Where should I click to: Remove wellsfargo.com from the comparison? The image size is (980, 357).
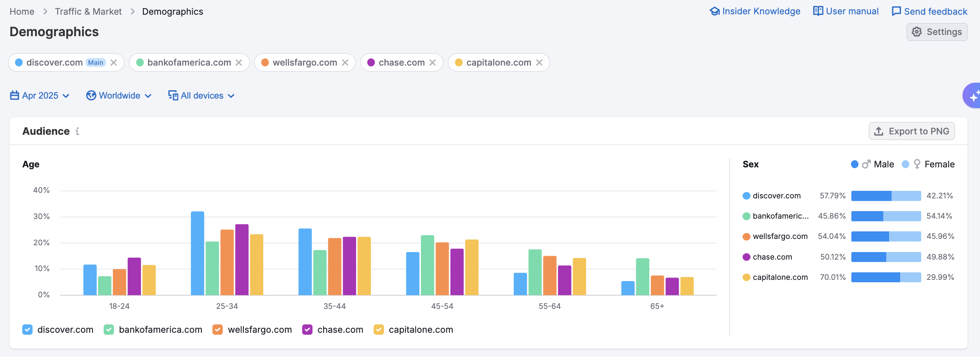tap(345, 62)
